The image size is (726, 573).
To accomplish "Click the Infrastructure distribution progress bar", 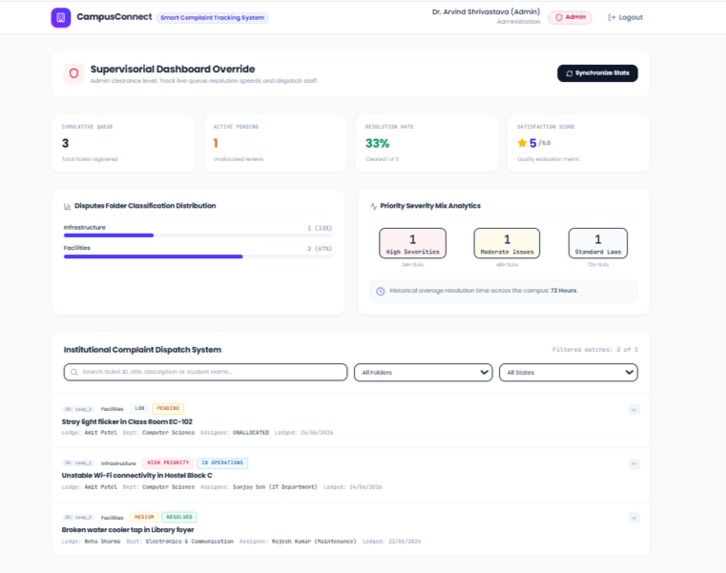I will point(198,236).
